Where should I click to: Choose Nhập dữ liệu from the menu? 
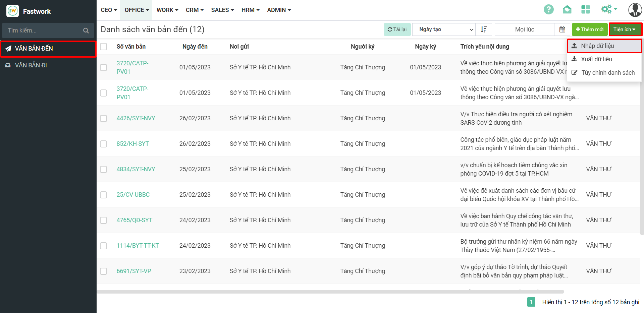597,46
